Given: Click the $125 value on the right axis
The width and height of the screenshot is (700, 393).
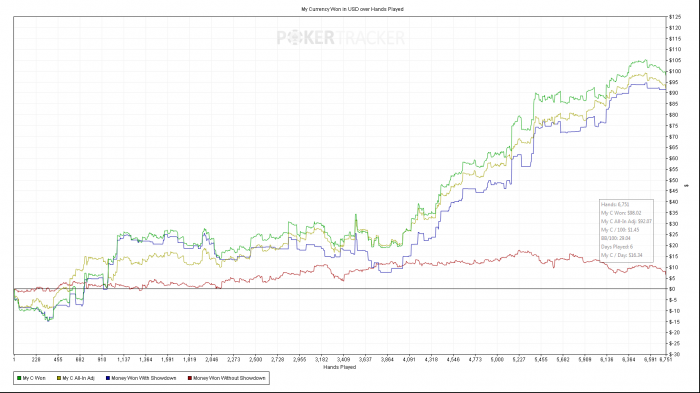Looking at the screenshot, I should (x=675, y=17).
